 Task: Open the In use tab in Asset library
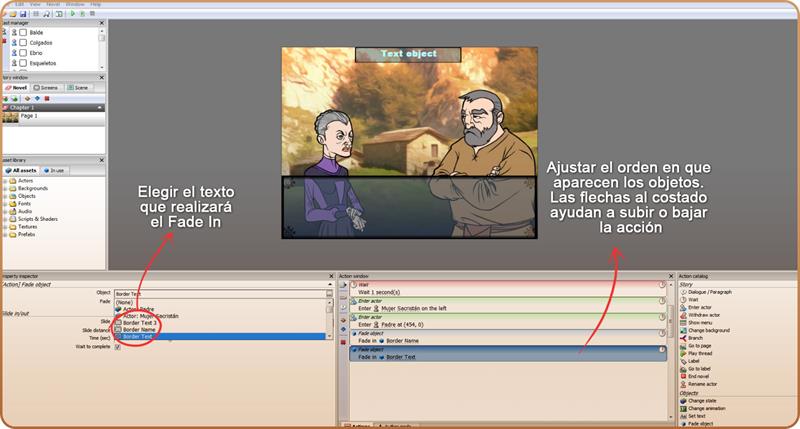(54, 170)
